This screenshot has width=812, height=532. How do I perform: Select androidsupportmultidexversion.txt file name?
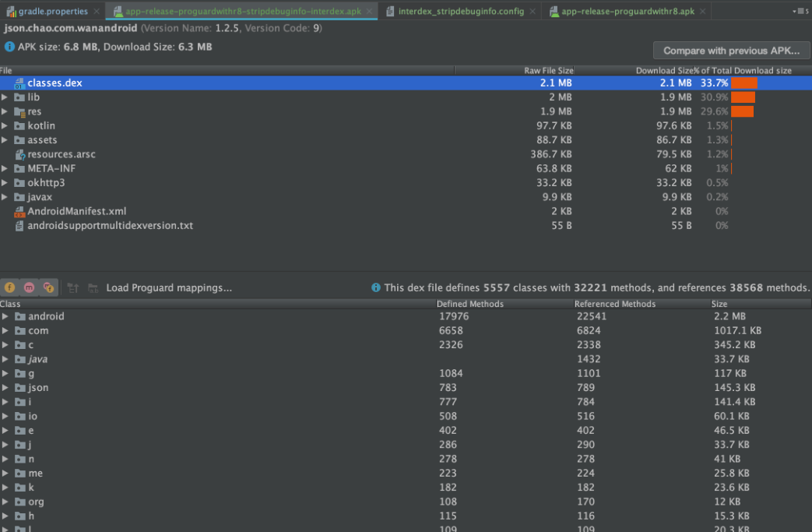(111, 225)
